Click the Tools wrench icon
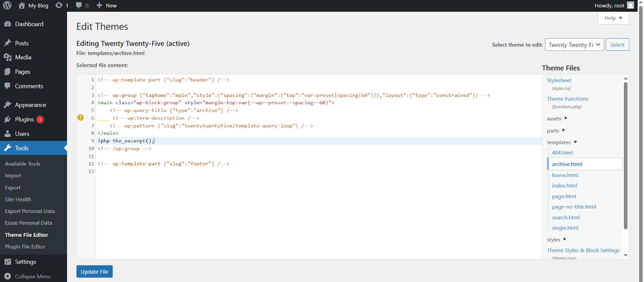Viewport: 644px width, 282px height. 8,148
